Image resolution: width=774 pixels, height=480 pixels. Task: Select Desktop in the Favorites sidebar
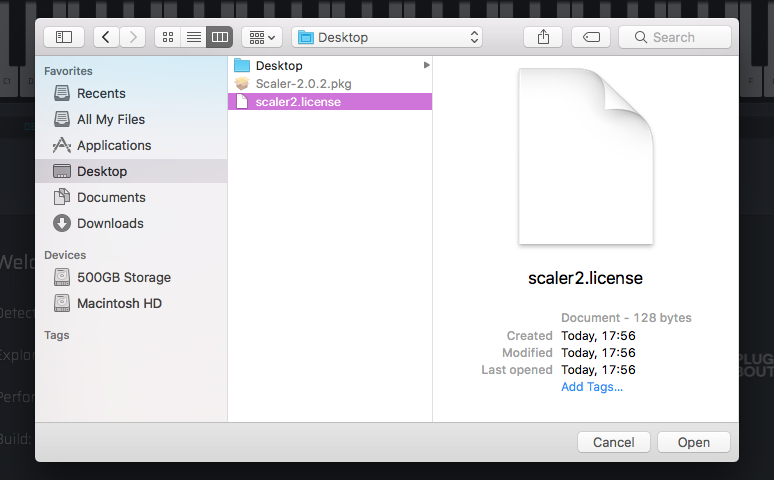[x=131, y=171]
